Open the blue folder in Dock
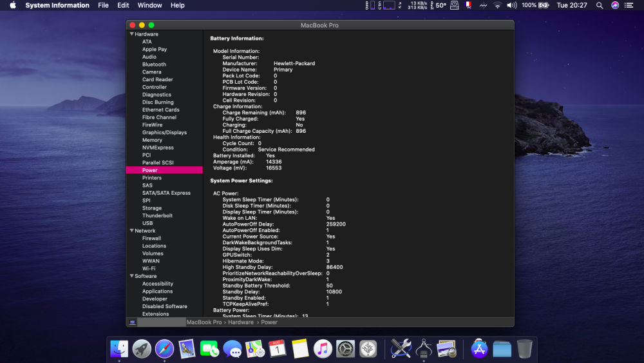The image size is (644, 363). click(x=502, y=349)
